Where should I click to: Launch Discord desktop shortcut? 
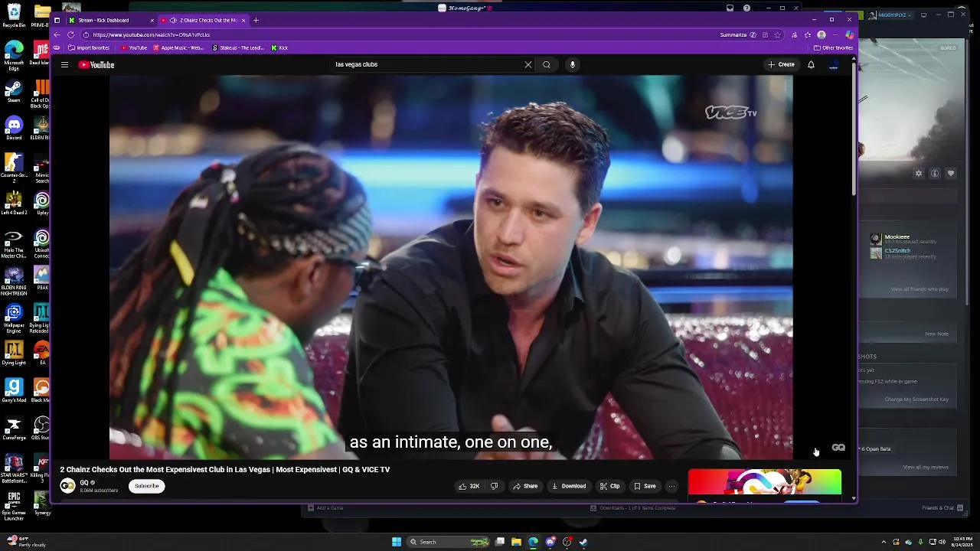tap(14, 128)
